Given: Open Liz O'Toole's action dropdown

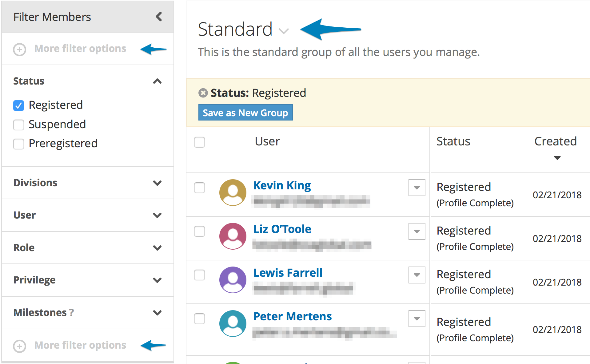Looking at the screenshot, I should pyautogui.click(x=417, y=231).
